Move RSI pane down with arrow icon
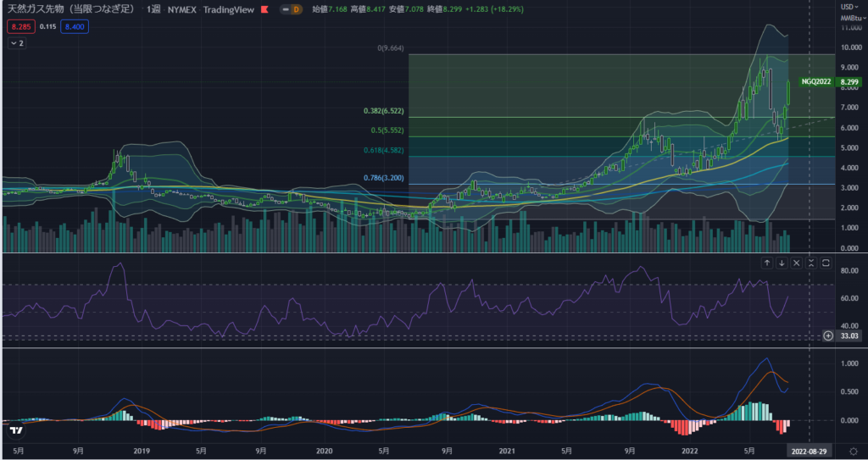 tap(782, 263)
